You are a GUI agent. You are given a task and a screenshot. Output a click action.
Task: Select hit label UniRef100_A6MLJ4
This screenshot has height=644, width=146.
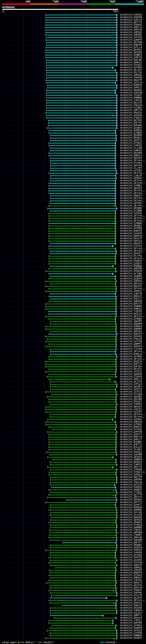tap(131, 379)
